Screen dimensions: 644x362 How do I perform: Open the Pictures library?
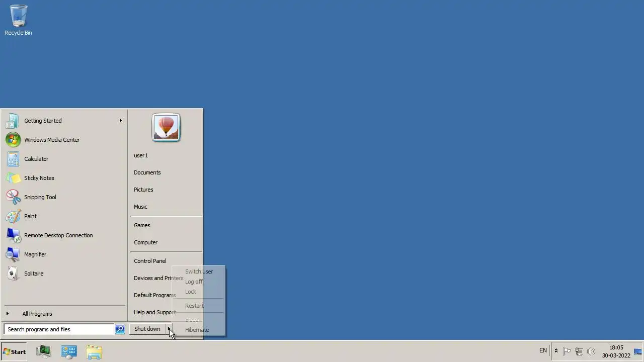coord(166,190)
